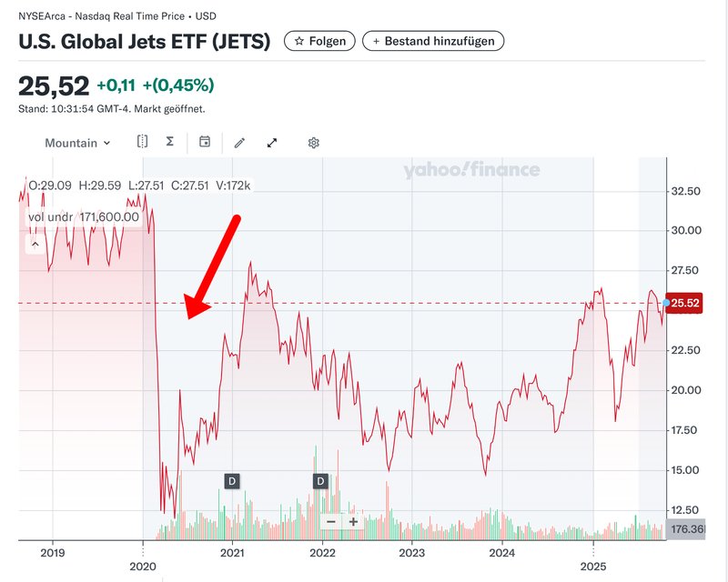Click the current price 25.52 label
The width and height of the screenshot is (728, 582).
[x=686, y=304]
